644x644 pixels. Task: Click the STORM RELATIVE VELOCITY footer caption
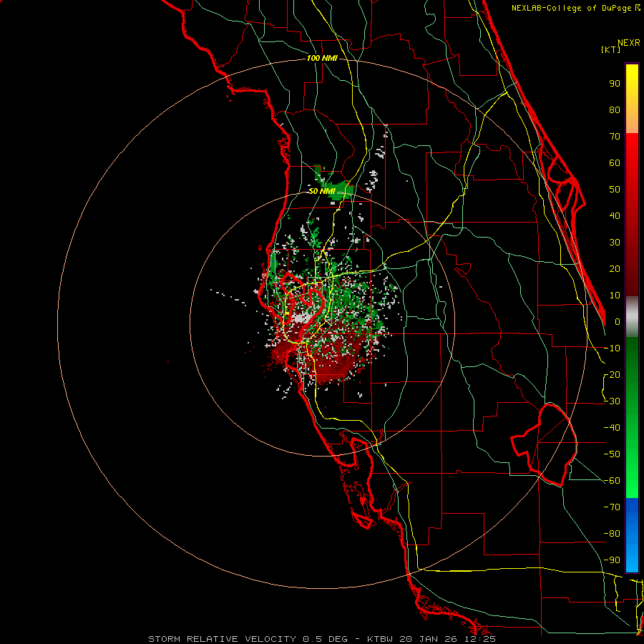pyautogui.click(x=321, y=639)
